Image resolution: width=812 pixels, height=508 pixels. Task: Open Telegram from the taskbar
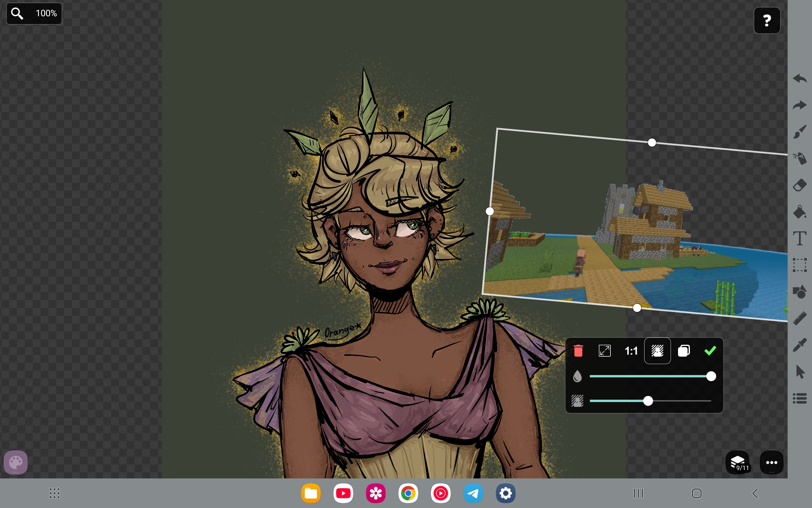click(473, 493)
